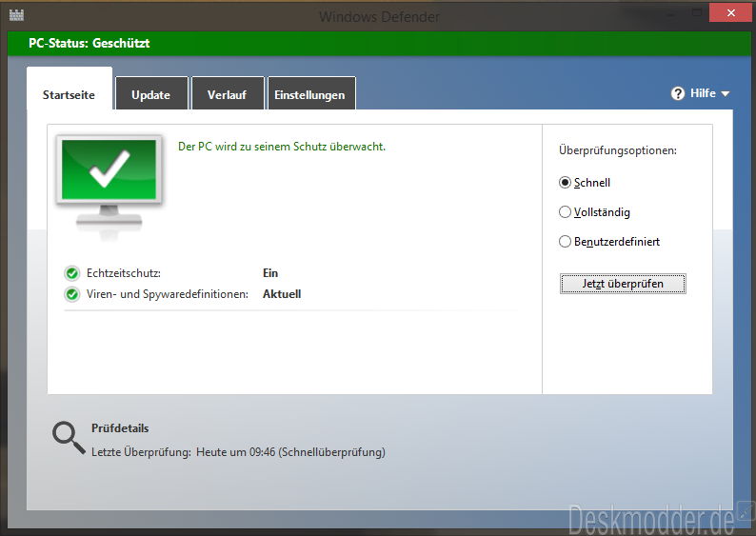Open the Update tab
Viewport: 756px width, 536px height.
pos(150,94)
